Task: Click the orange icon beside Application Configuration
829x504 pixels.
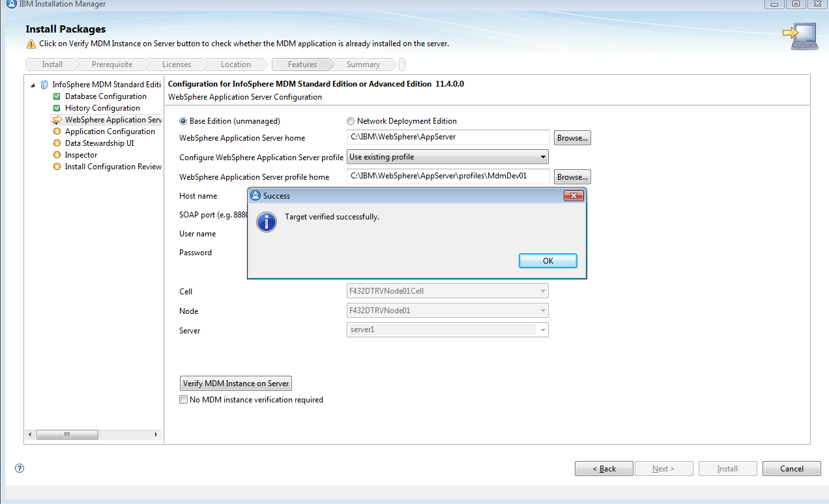Action: (57, 132)
